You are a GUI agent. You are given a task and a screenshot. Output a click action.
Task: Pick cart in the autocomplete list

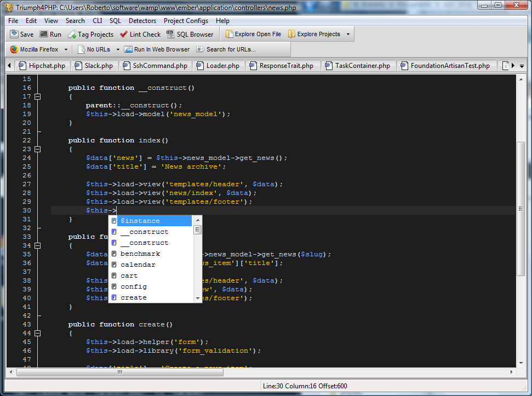[151, 276]
